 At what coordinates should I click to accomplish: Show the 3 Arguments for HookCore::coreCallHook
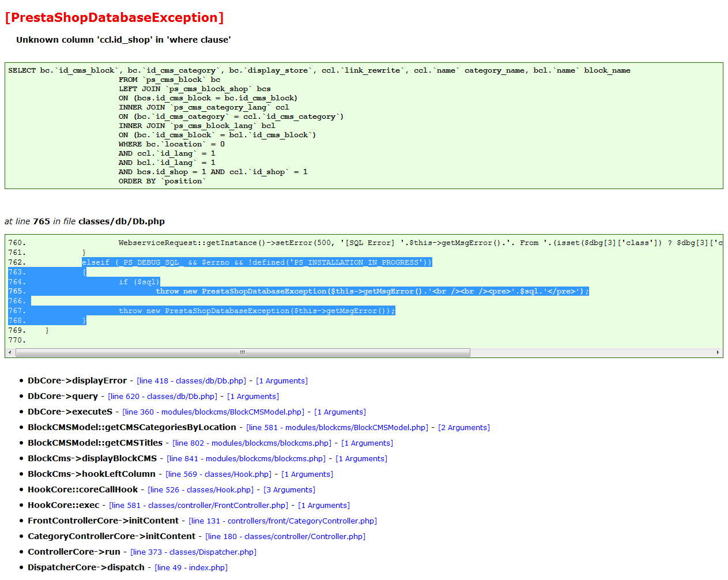click(289, 490)
